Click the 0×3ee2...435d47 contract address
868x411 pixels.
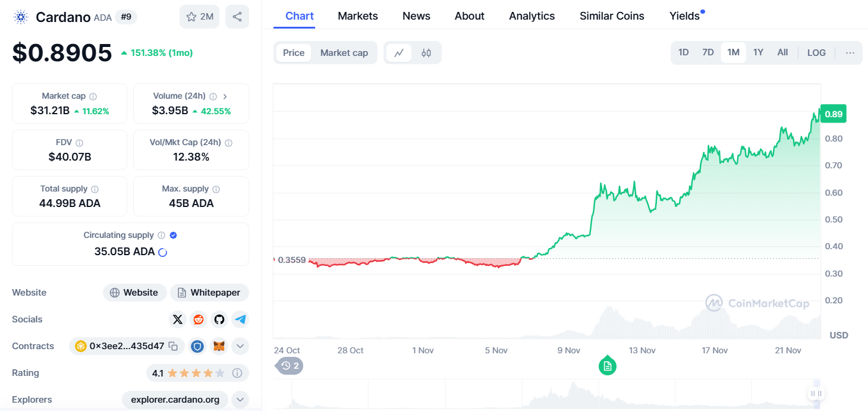coord(127,346)
